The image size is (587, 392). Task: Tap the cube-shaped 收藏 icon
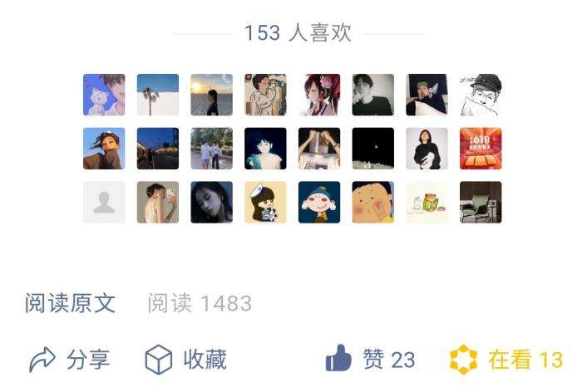tap(158, 360)
